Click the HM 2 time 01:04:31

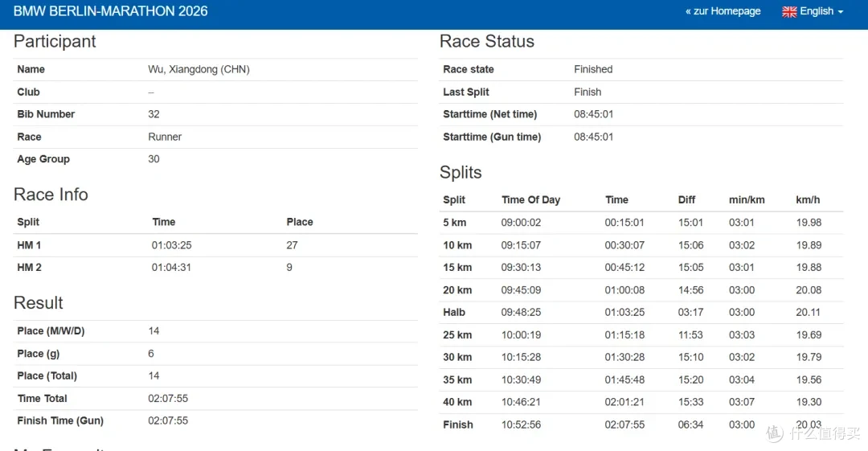tap(172, 267)
